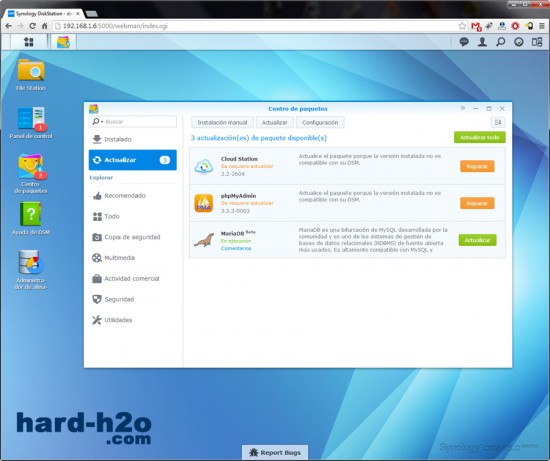550x461 pixels.
Task: Open the user options person icon
Action: coord(482,42)
